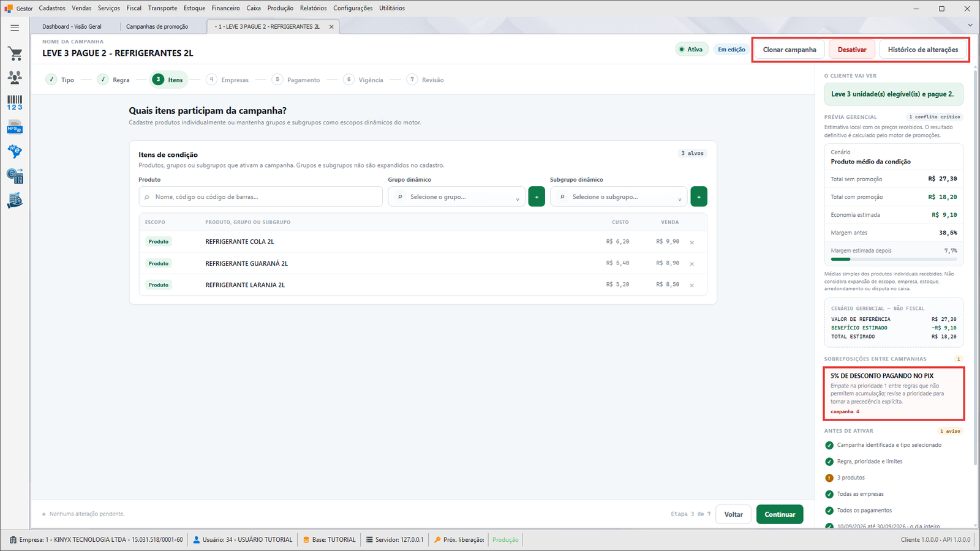The image size is (980, 551).
Task: Click the Desativar button
Action: click(x=852, y=50)
